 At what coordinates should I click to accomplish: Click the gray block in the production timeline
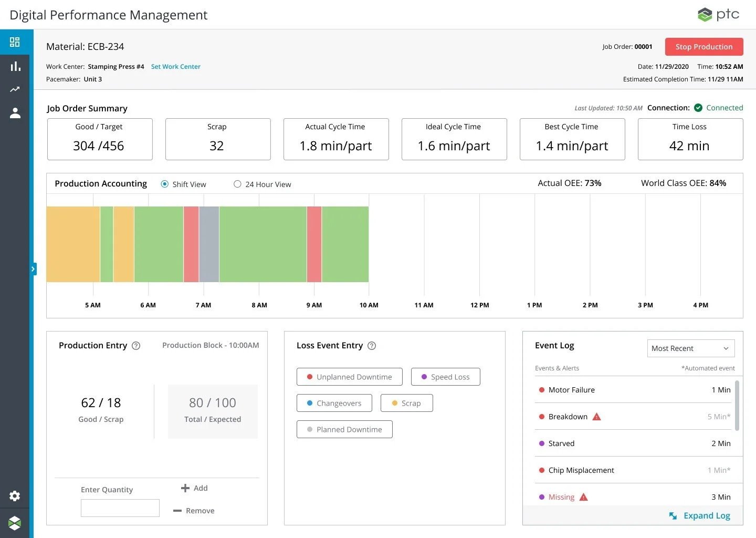[209, 244]
